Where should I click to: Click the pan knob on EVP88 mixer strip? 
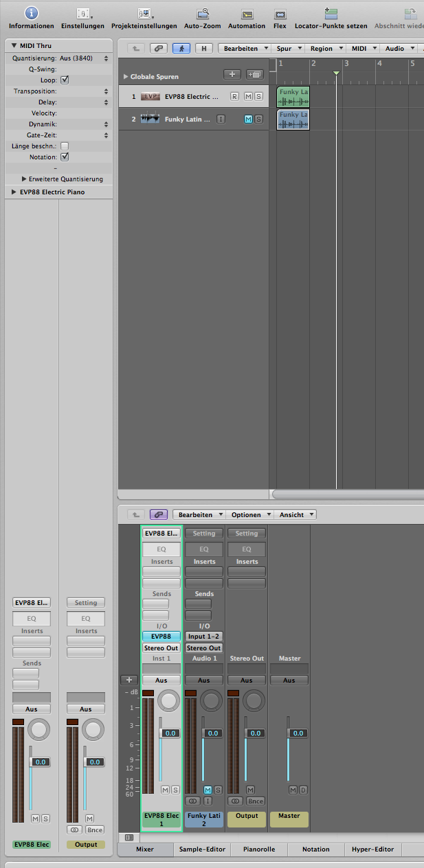click(168, 700)
